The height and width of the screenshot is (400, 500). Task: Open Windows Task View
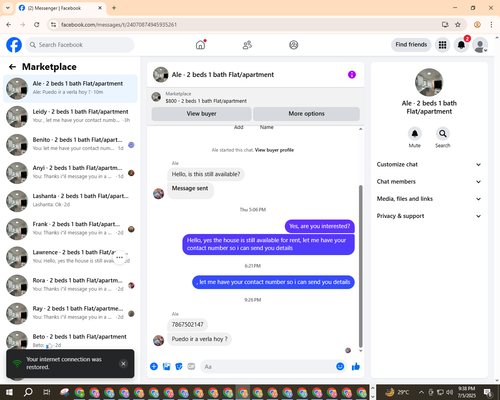coord(47,392)
